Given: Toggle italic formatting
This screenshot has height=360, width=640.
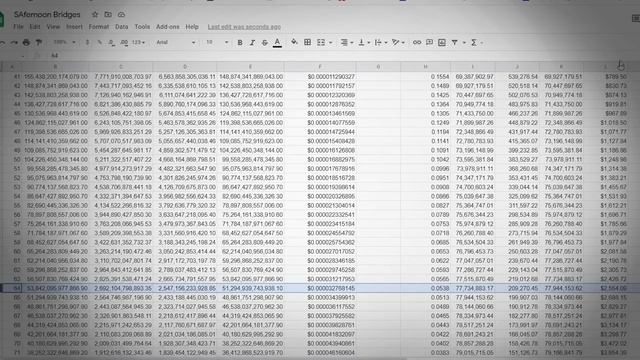Looking at the screenshot, I should tap(252, 42).
